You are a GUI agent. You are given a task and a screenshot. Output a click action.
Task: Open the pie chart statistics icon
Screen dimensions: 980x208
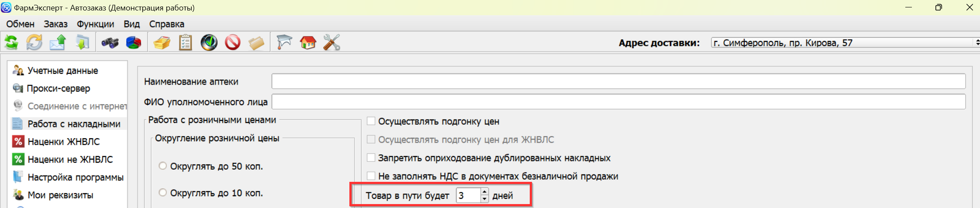[x=134, y=43]
